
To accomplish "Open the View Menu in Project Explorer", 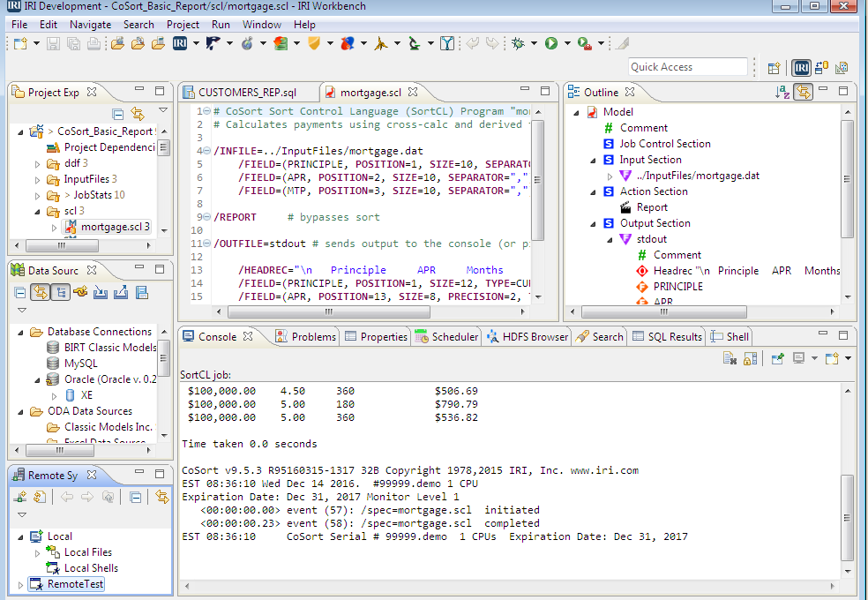I will (x=162, y=109).
